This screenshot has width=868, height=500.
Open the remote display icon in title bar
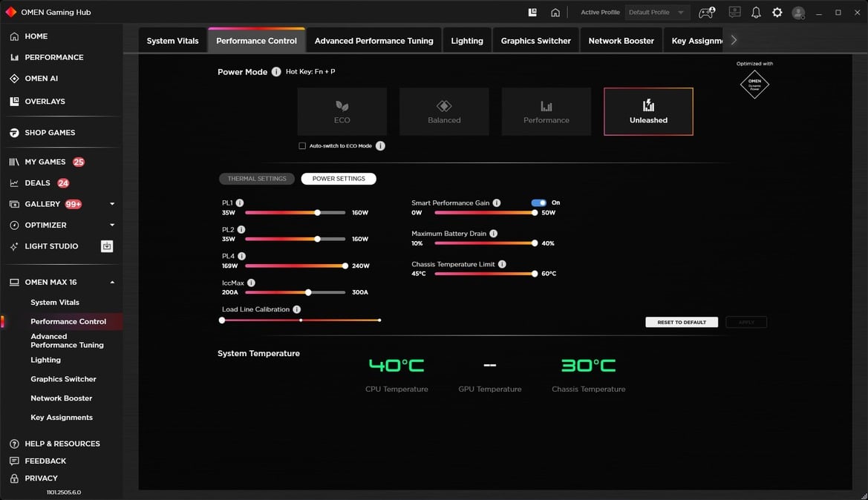point(734,12)
